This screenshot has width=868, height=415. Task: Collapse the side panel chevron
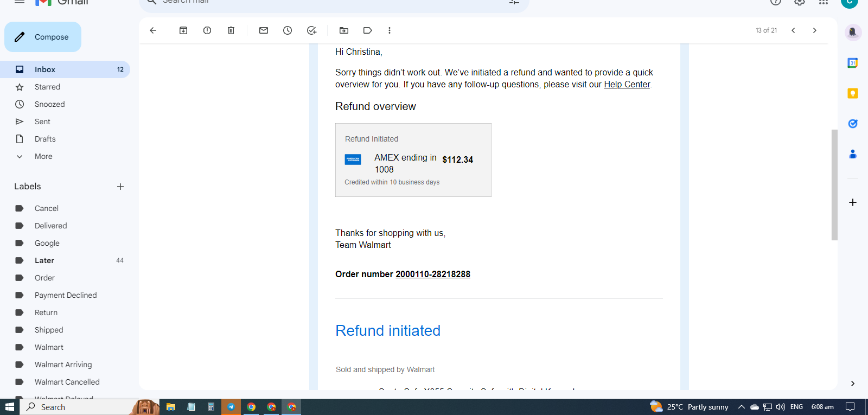853,384
